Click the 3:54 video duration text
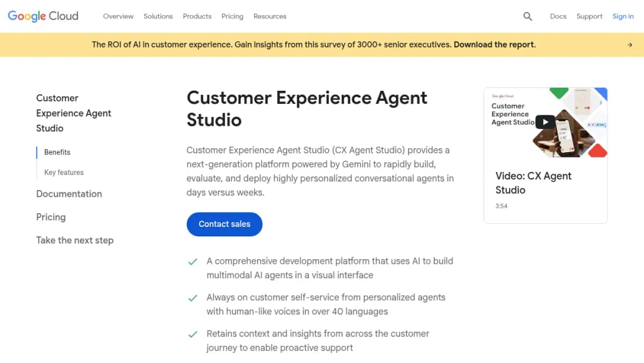 click(501, 206)
